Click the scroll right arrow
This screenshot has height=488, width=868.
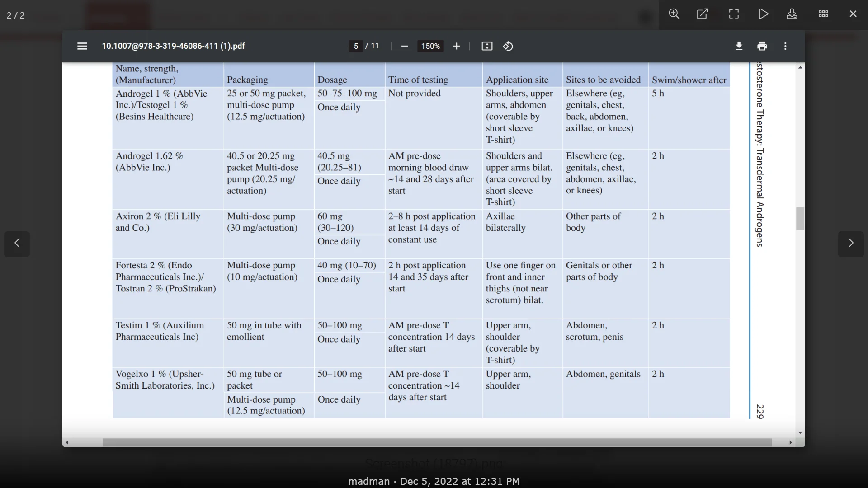click(x=791, y=443)
